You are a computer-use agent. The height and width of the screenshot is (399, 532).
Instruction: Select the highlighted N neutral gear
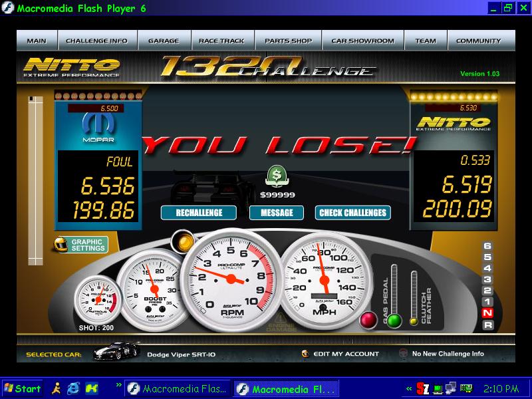487,313
